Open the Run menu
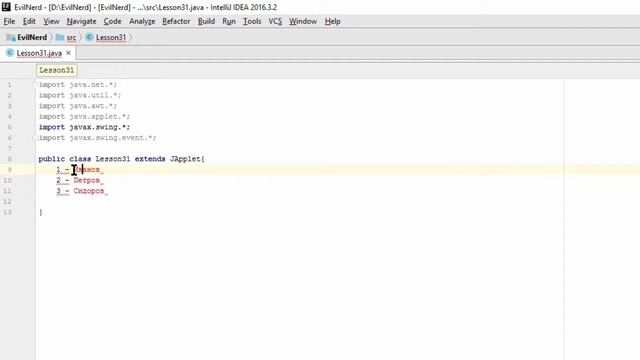This screenshot has width=640, height=360. point(229,21)
